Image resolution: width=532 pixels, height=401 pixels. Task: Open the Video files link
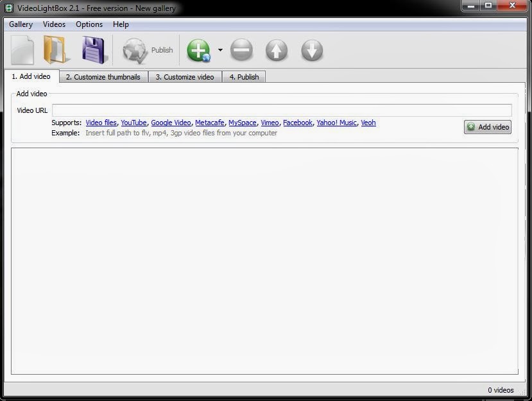click(x=101, y=123)
